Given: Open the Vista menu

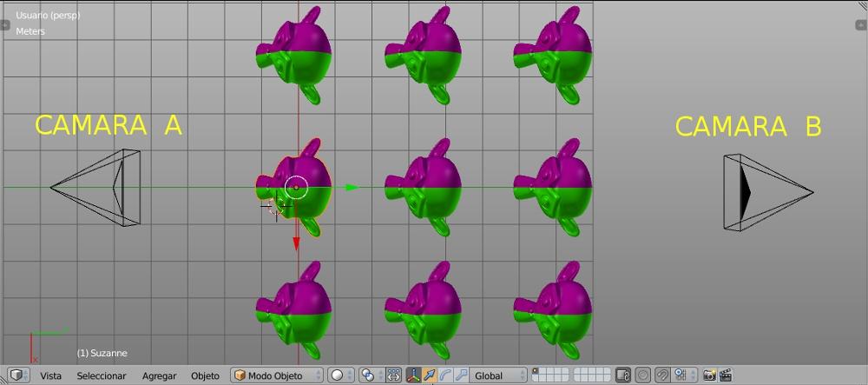Looking at the screenshot, I should pos(51,375).
